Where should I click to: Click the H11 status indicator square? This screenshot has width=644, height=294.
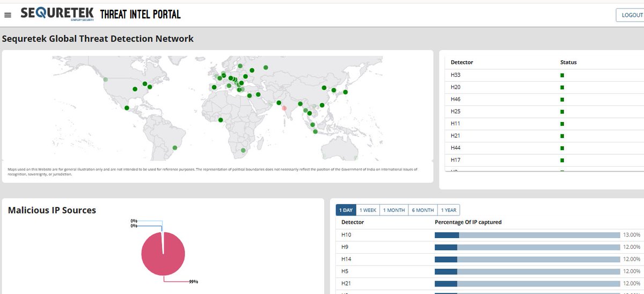tap(562, 124)
